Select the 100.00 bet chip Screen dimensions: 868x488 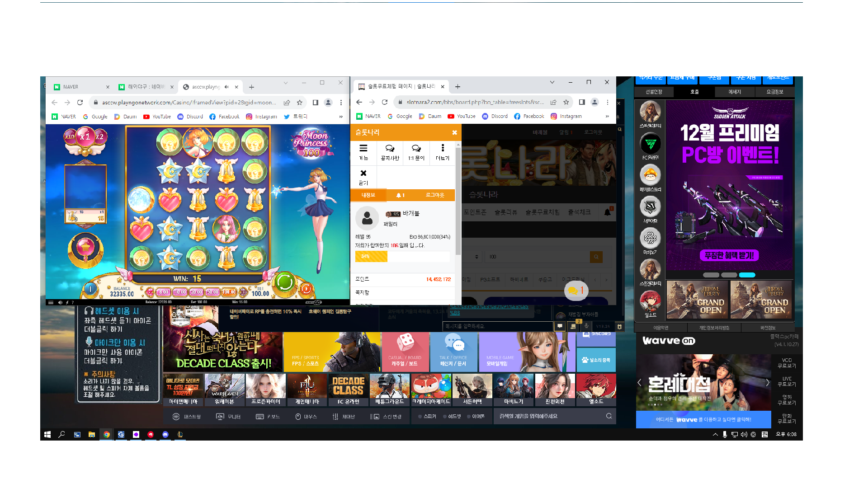tap(229, 292)
